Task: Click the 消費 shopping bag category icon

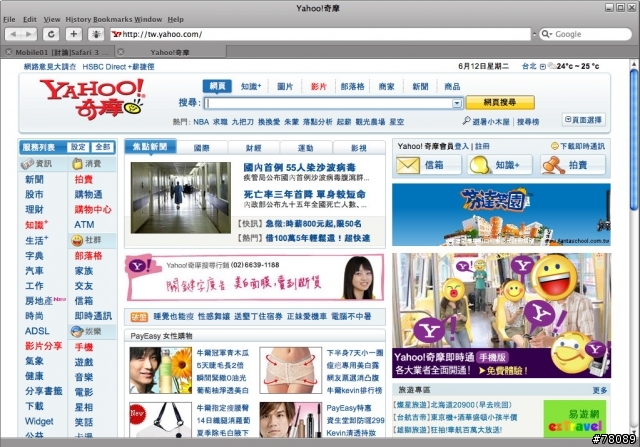Action: [x=77, y=164]
